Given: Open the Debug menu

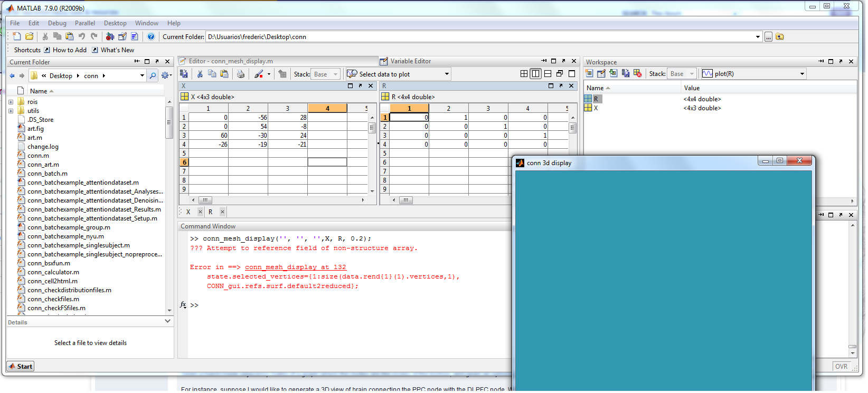Looking at the screenshot, I should (x=57, y=23).
